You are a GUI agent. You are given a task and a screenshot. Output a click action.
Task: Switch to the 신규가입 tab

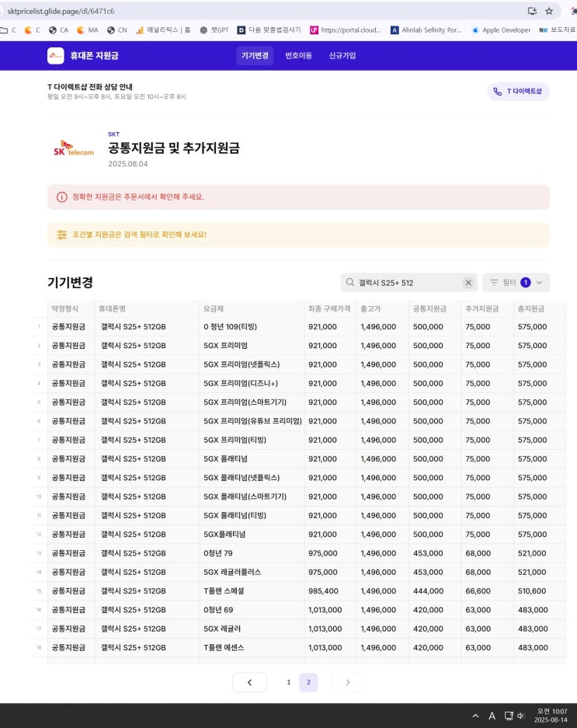click(342, 56)
